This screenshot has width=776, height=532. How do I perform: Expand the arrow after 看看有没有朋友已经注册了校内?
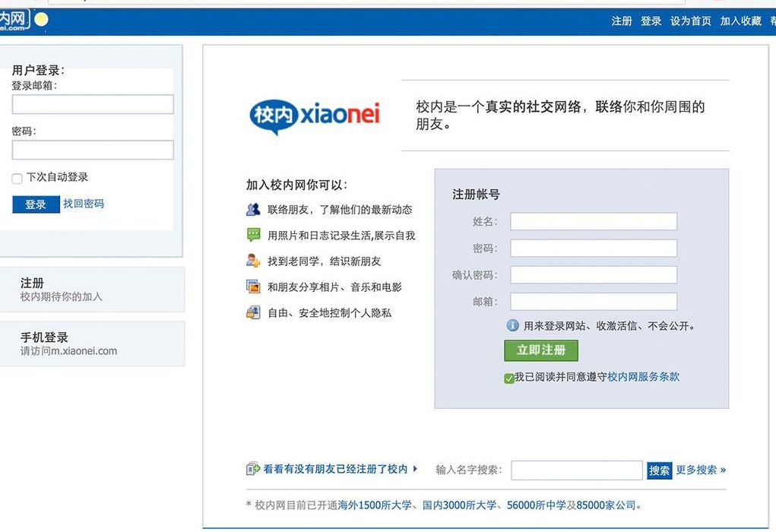[x=415, y=468]
